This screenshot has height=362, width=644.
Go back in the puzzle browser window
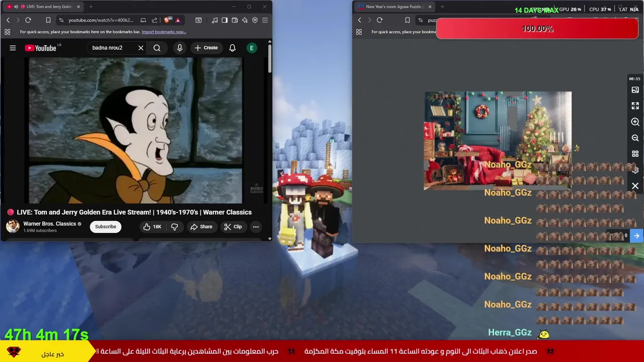[x=359, y=20]
